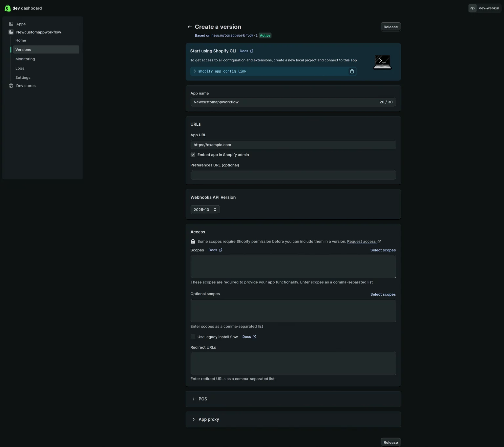
Task: Open Logs in sidebar
Action: 20,68
